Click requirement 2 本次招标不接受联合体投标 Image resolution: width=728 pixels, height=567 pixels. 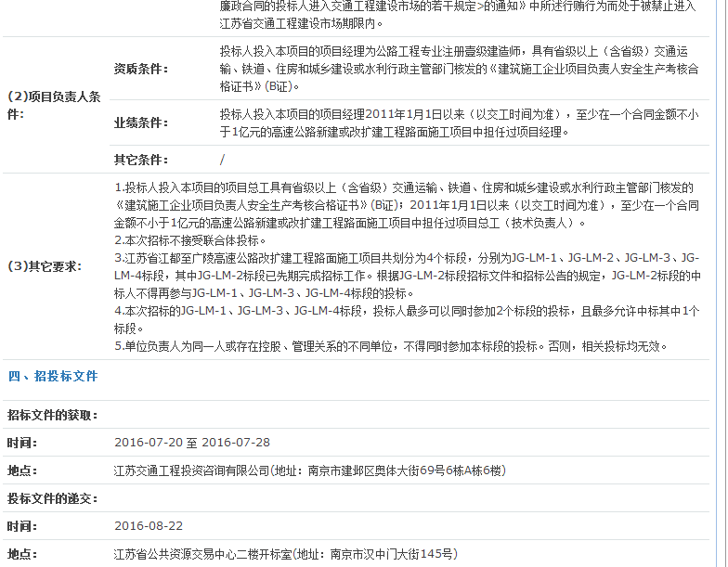(190, 240)
